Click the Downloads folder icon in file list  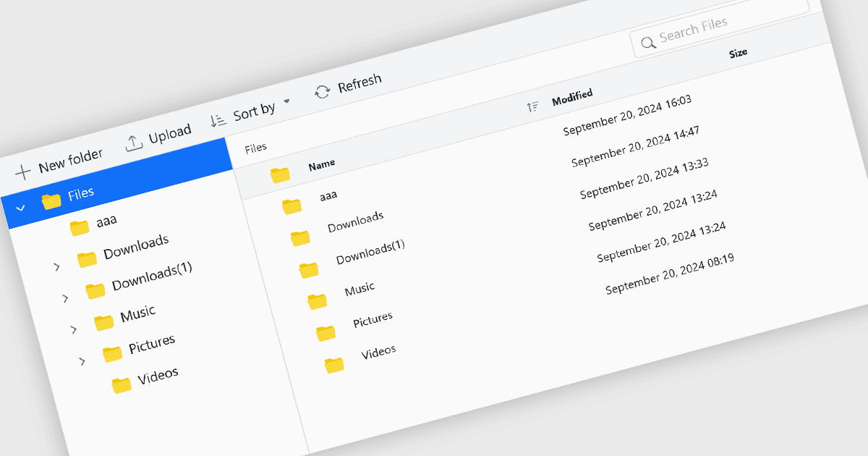pyautogui.click(x=300, y=237)
